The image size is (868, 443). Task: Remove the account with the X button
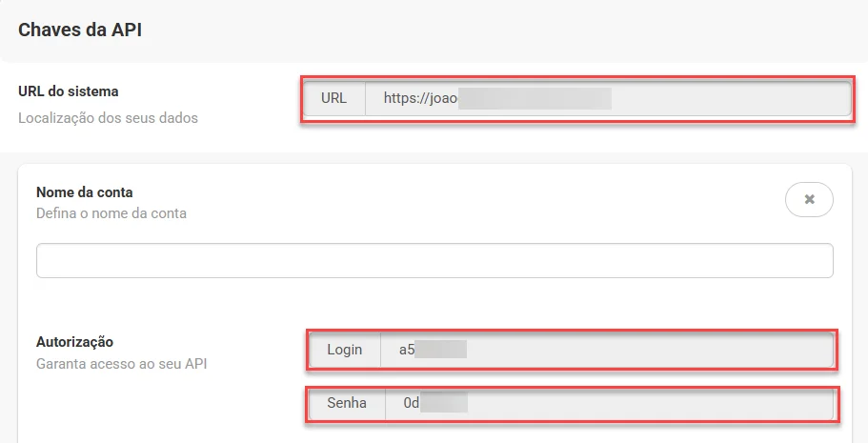coord(809,199)
